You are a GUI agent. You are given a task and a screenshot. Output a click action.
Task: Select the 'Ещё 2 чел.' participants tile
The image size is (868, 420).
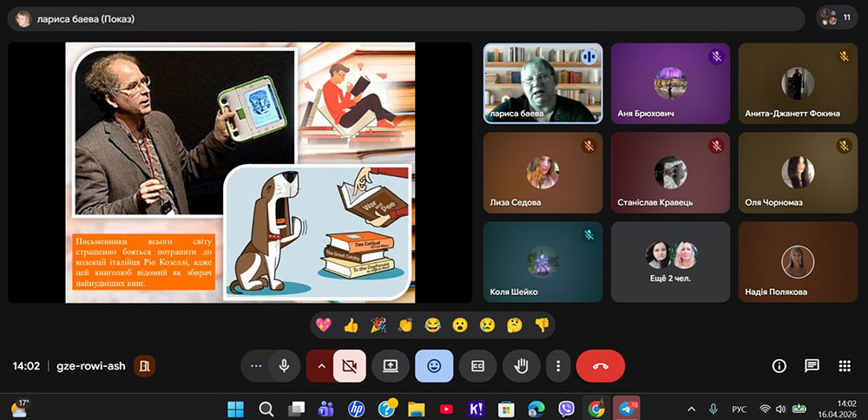670,261
